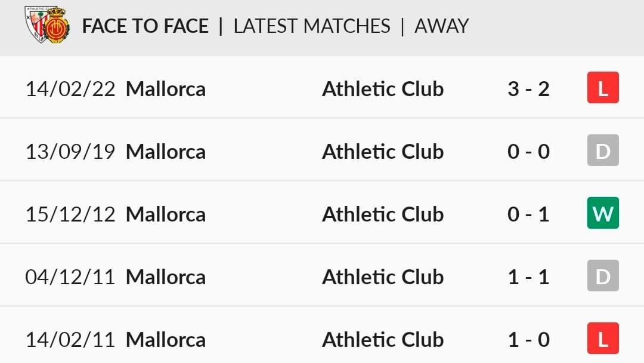The width and height of the screenshot is (644, 363).
Task: Click the grey D badge for 13/09/19
Action: [x=603, y=150]
